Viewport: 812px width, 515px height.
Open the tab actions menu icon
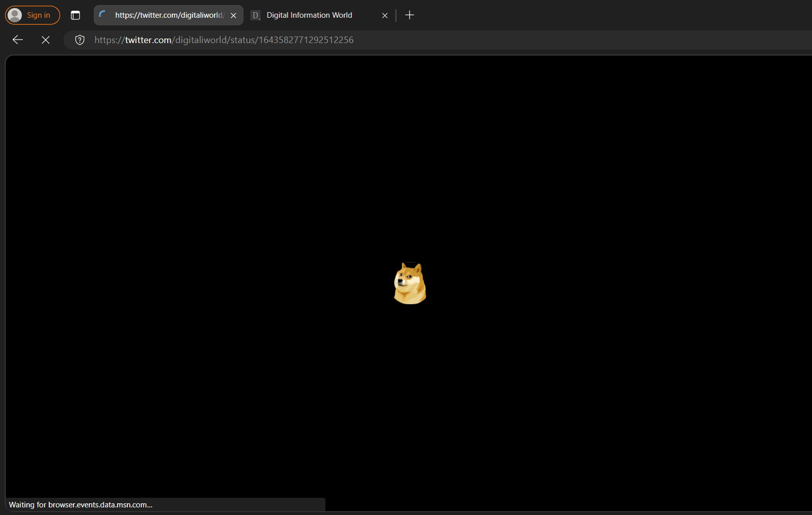[76, 15]
